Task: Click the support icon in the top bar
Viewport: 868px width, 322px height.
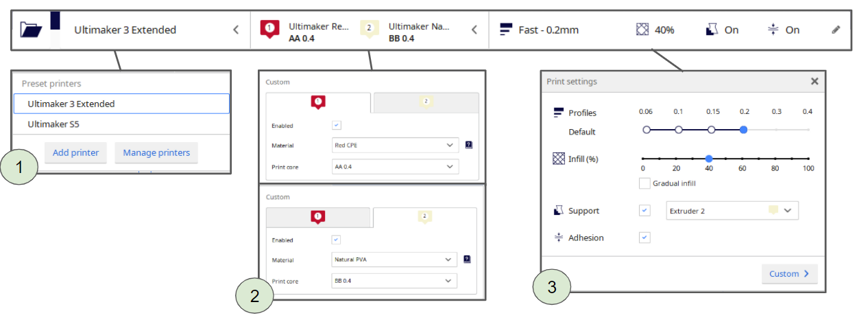Action: click(x=711, y=30)
